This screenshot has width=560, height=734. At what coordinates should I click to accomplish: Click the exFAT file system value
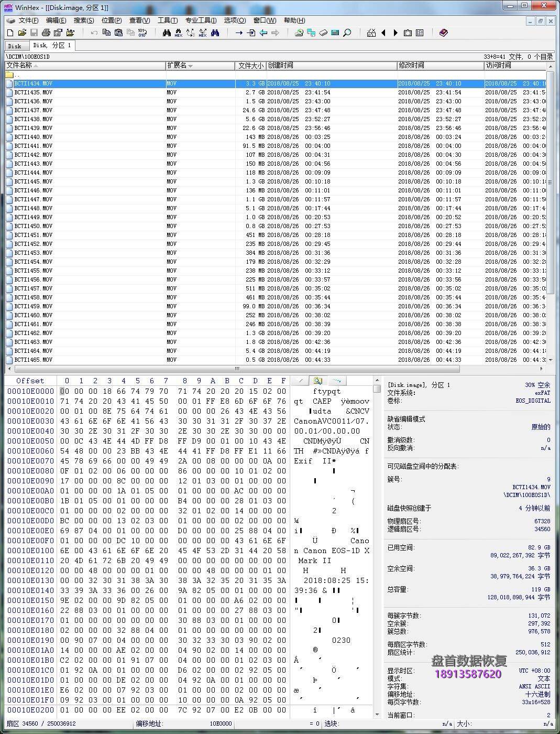click(x=542, y=393)
